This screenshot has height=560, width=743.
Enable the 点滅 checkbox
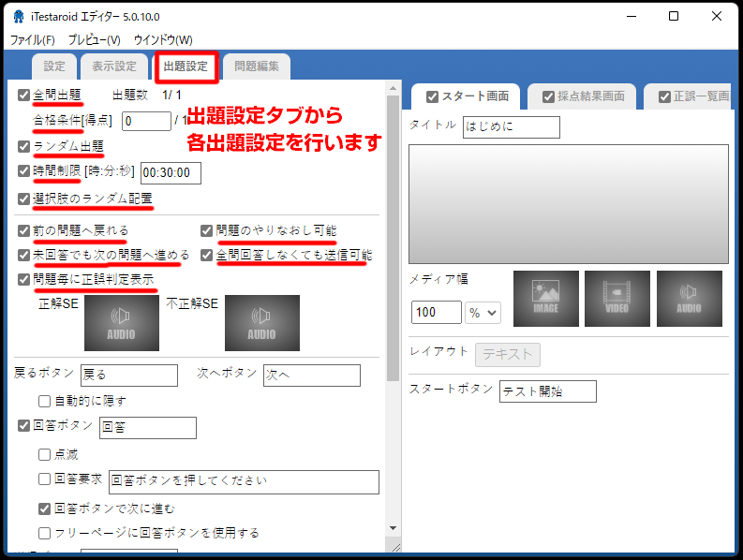[45, 455]
